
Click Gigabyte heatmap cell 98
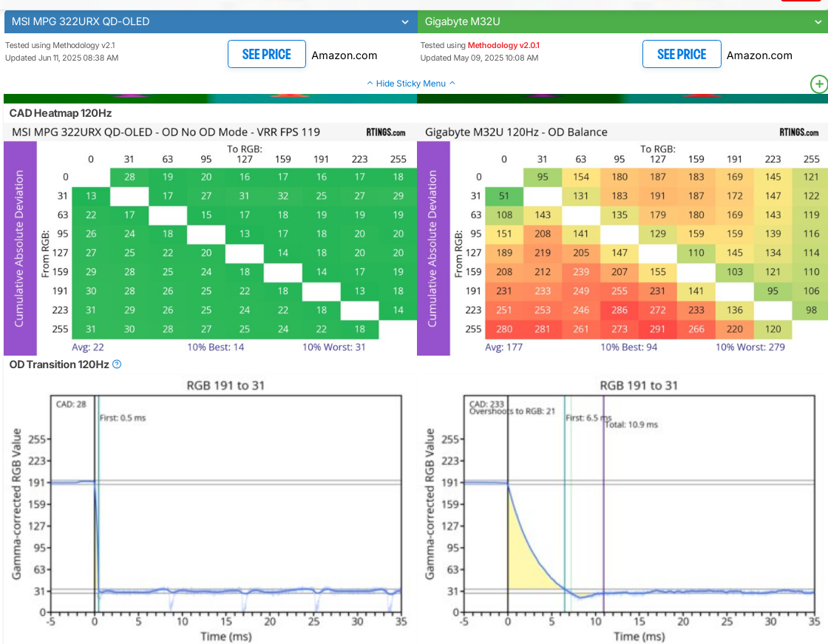(x=811, y=310)
